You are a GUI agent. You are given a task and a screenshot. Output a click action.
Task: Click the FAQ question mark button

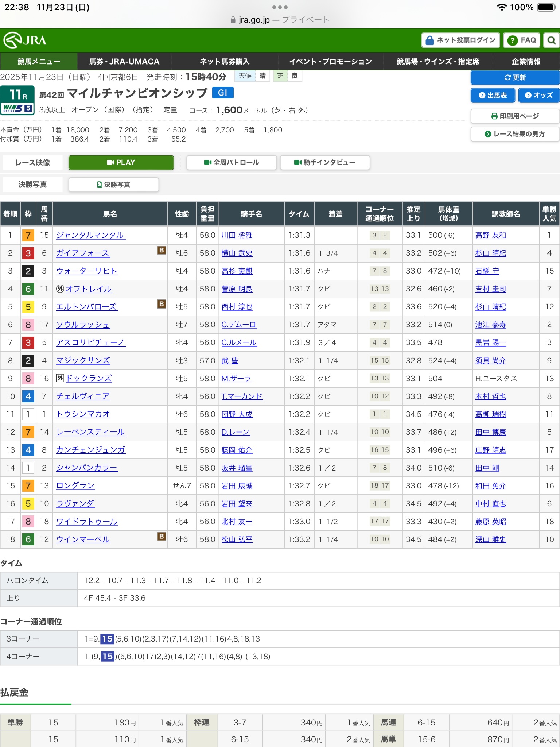(522, 40)
